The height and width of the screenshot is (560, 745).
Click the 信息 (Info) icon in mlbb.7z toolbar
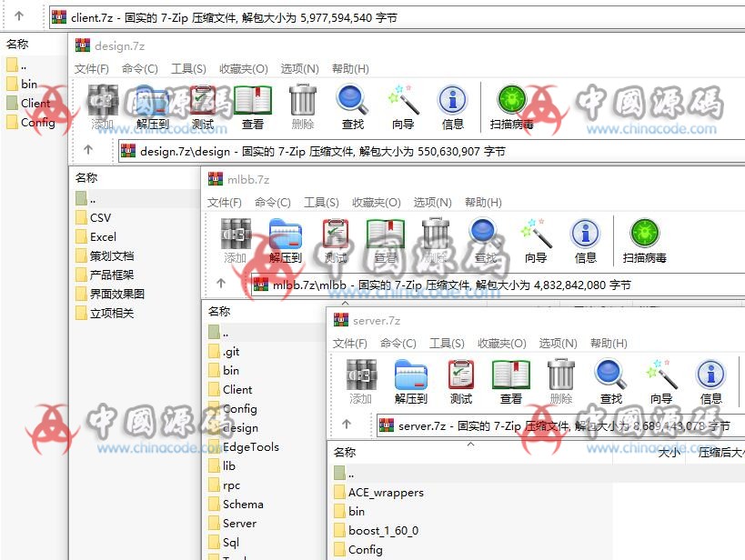click(x=585, y=235)
